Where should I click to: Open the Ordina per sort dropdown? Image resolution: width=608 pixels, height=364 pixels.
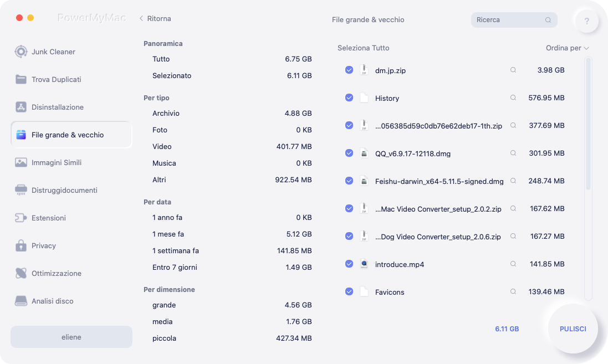click(568, 48)
